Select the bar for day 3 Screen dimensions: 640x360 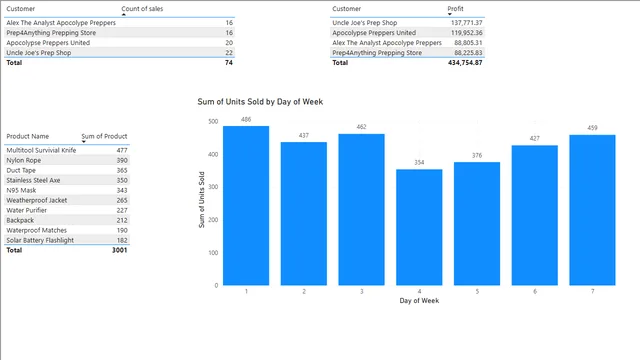361,209
